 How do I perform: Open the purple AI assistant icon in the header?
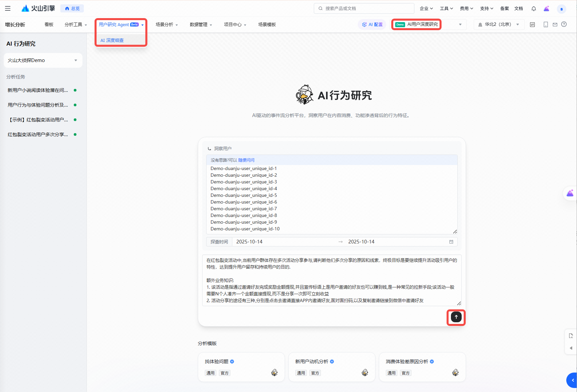[546, 9]
